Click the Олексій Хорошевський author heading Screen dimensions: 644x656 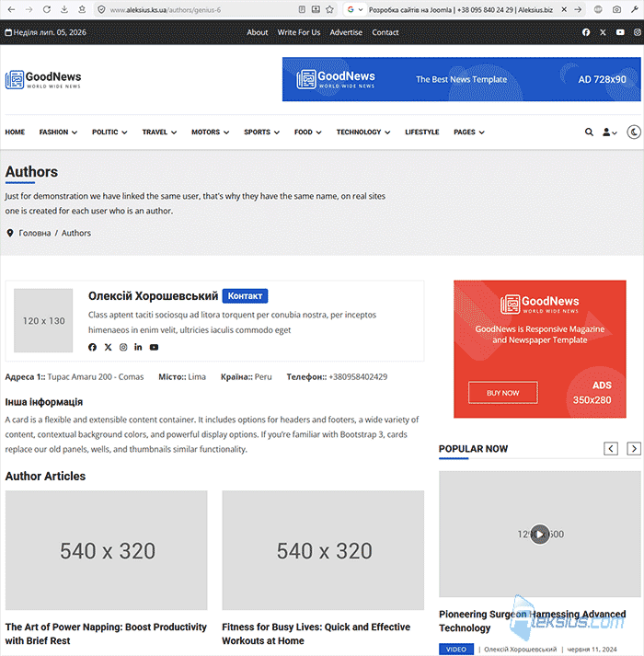click(153, 295)
